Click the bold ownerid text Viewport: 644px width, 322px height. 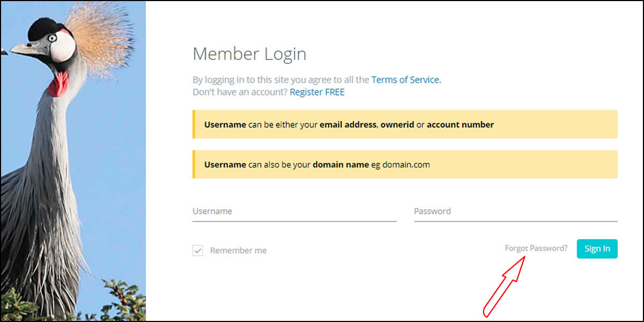(x=397, y=125)
